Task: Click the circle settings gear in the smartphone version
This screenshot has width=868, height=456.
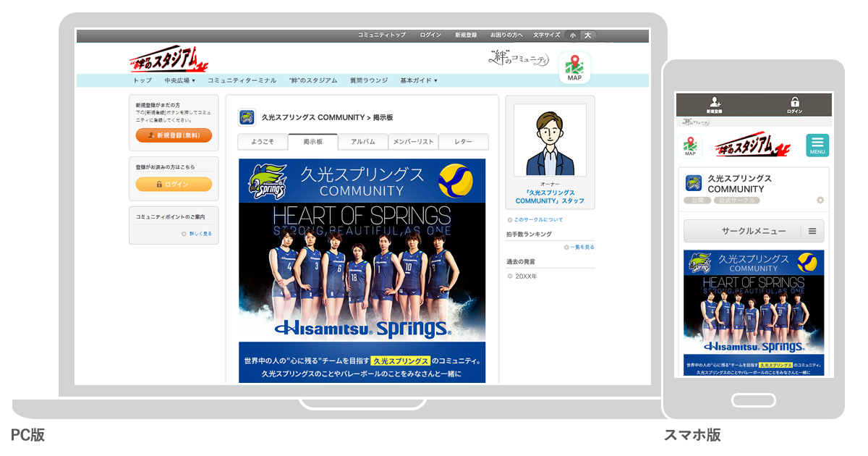Action: point(820,200)
